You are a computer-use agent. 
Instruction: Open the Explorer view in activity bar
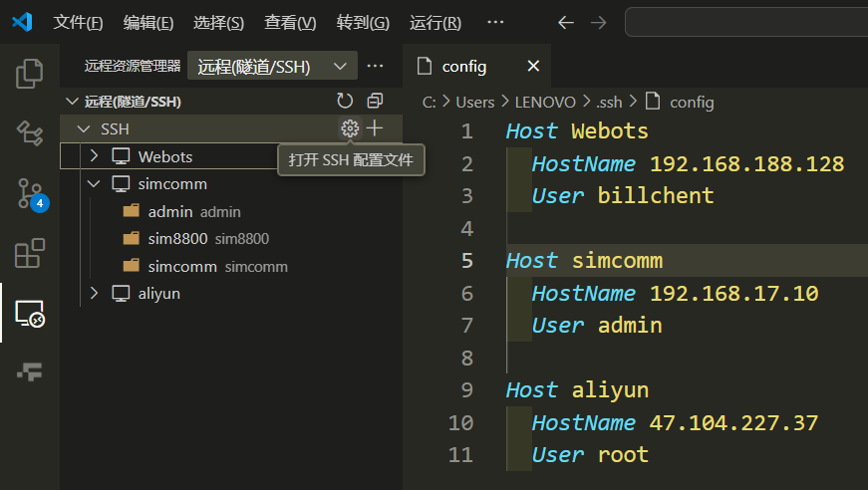29,74
